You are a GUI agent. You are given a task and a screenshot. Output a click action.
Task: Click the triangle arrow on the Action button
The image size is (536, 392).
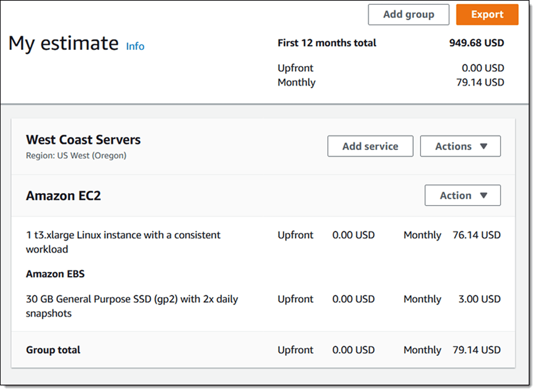point(483,195)
